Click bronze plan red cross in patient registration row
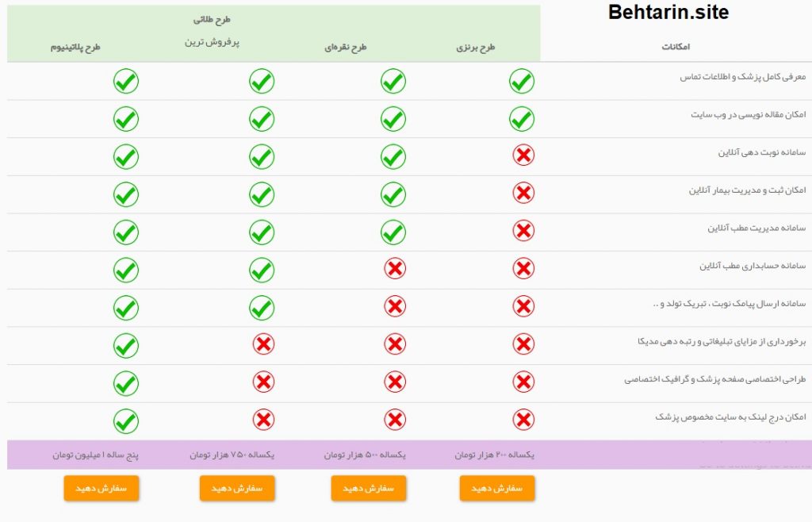Image resolution: width=812 pixels, height=522 pixels. point(523,193)
